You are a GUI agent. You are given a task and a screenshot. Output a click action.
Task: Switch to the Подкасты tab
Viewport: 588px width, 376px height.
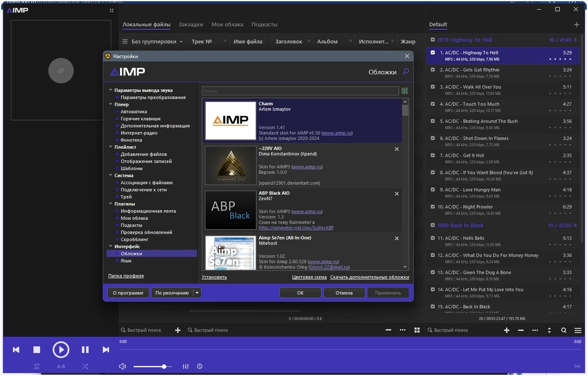[x=264, y=24]
